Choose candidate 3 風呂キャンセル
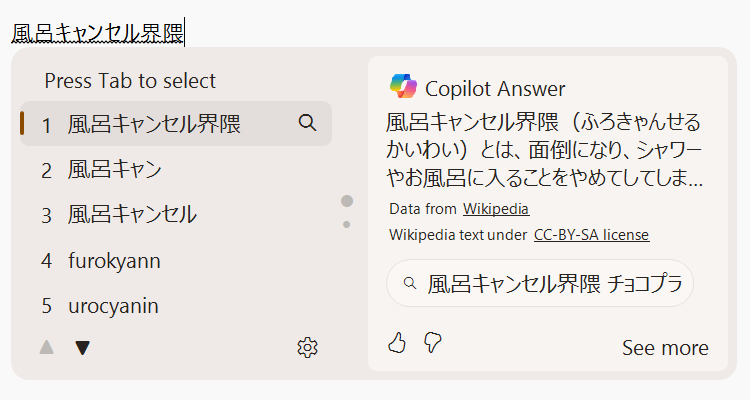Viewport: 750px width, 400px height. tap(132, 215)
